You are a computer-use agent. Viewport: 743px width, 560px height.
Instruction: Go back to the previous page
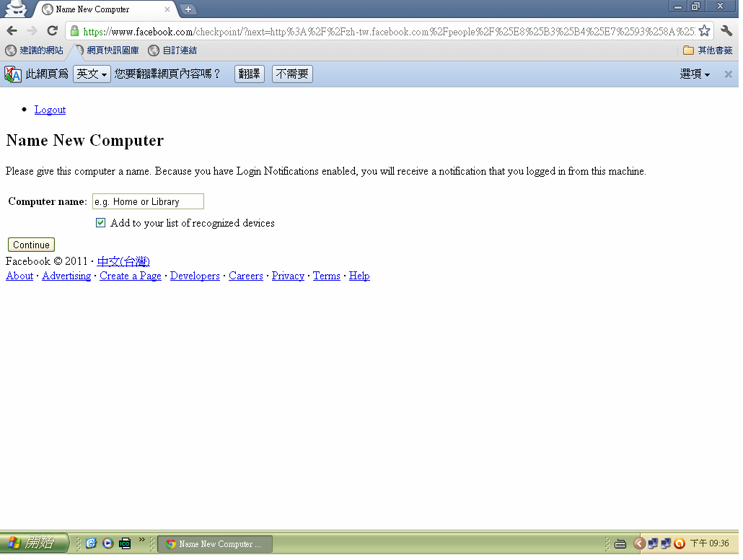tap(12, 31)
